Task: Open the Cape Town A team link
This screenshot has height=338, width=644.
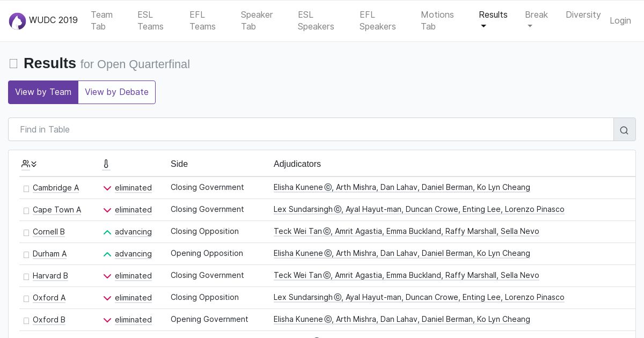Action: pyautogui.click(x=57, y=210)
